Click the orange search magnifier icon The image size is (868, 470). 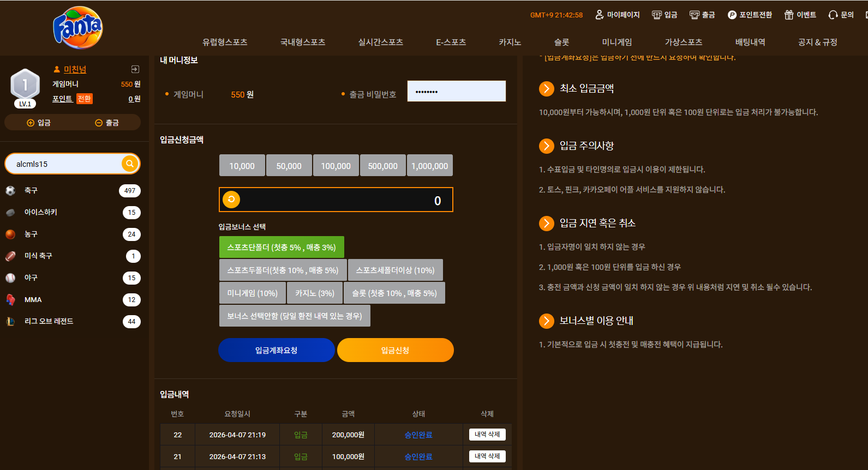pyautogui.click(x=130, y=164)
